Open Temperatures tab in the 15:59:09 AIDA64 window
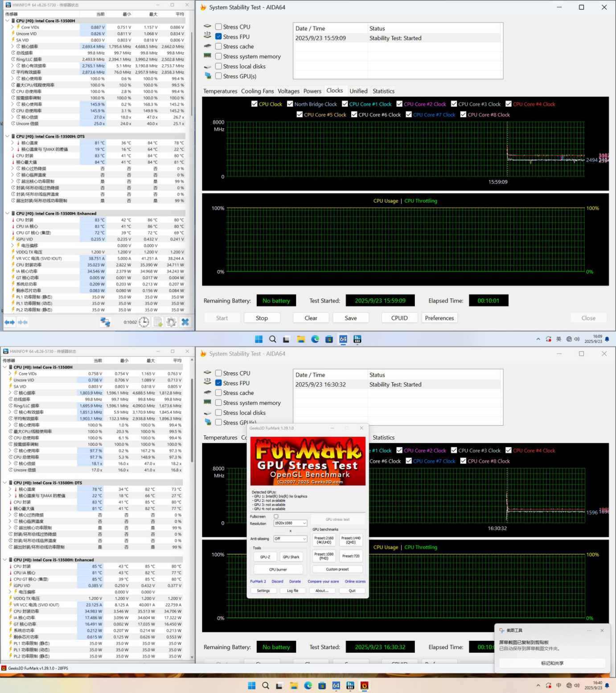Viewport: 616px width, 693px height. click(x=220, y=91)
